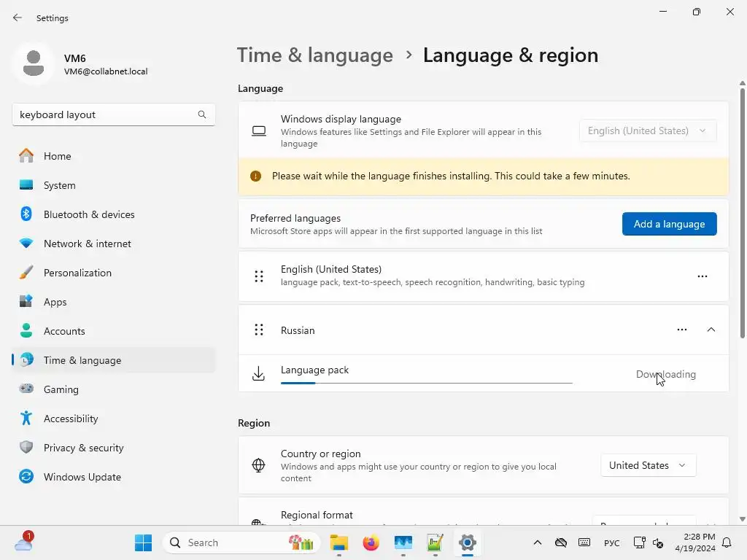Viewport: 747px width, 560px height.
Task: Open File Explorer from the taskbar
Action: [x=339, y=542]
